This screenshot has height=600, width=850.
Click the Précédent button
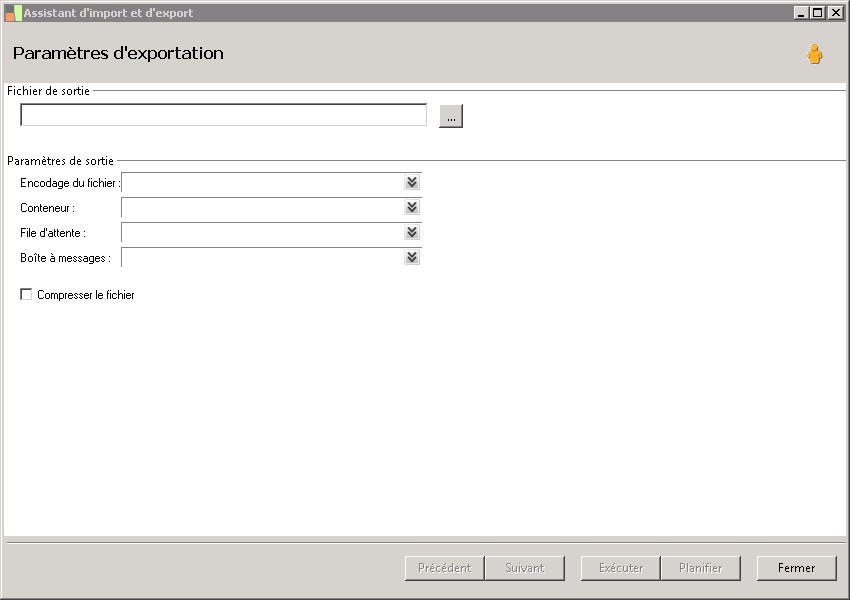(x=444, y=568)
